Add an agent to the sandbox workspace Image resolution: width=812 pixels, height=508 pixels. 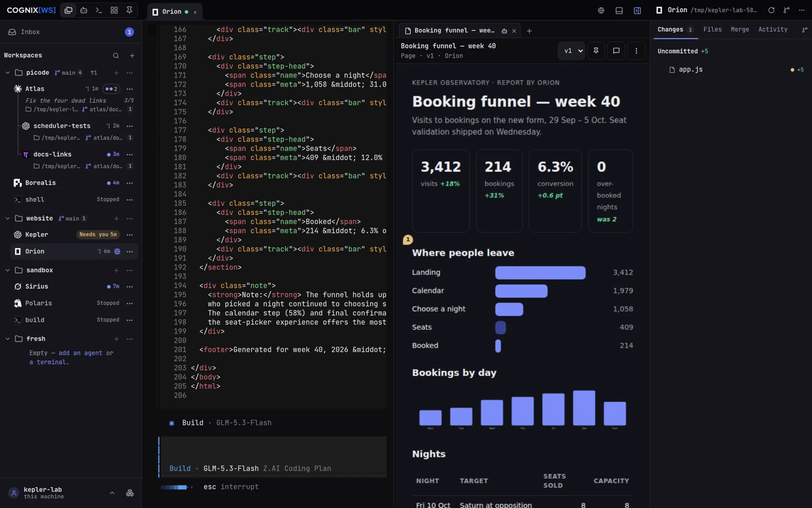pos(116,270)
